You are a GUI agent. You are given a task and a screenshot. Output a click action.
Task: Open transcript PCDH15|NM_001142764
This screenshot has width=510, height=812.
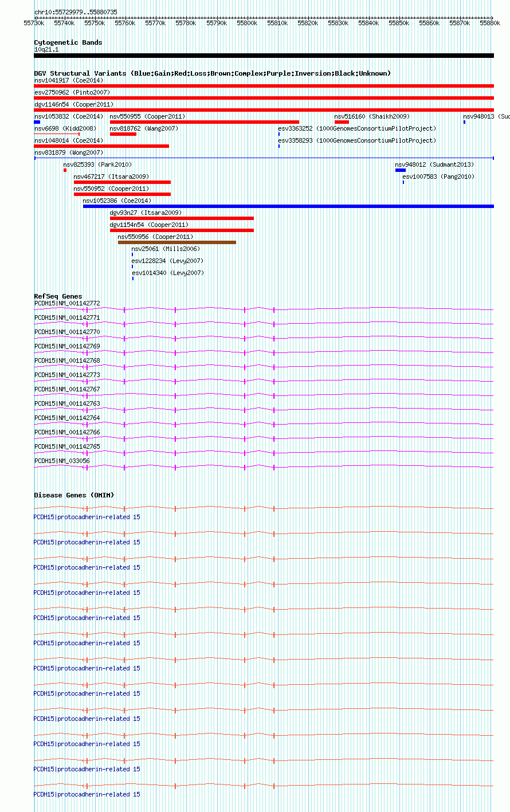[67, 418]
